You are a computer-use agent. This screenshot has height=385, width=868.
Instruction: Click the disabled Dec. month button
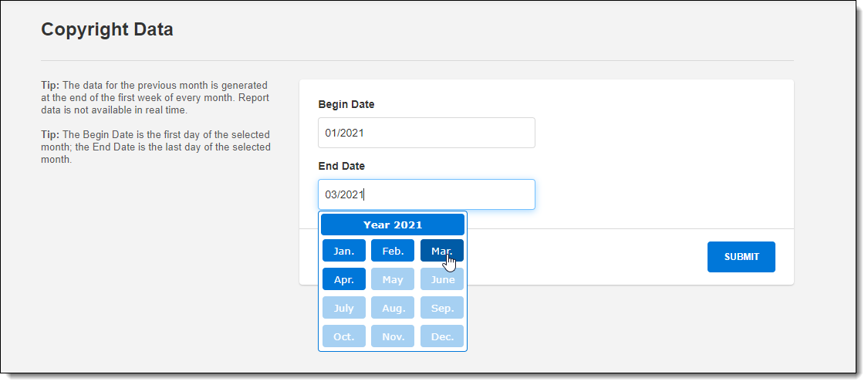tap(442, 336)
